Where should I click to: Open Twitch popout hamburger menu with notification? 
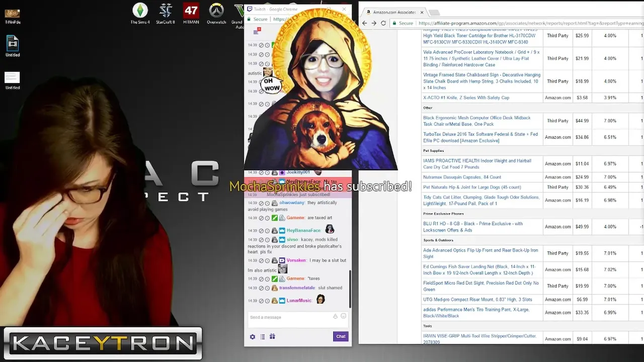tap(256, 31)
